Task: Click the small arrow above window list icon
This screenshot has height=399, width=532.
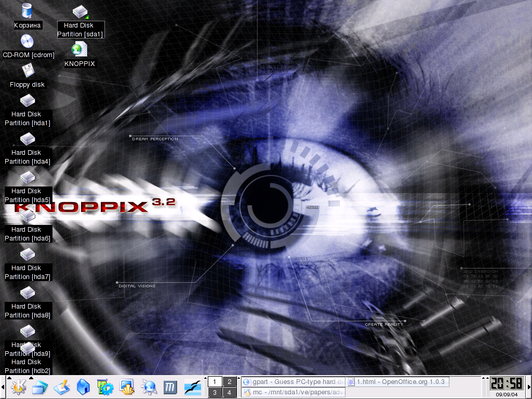Action: pyautogui.click(x=31, y=378)
